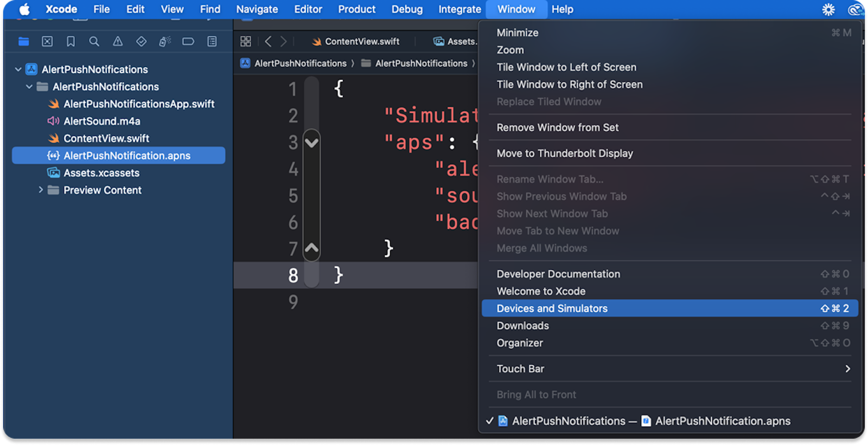Click the AlertPushNotifications folder in jump bar

coord(414,63)
